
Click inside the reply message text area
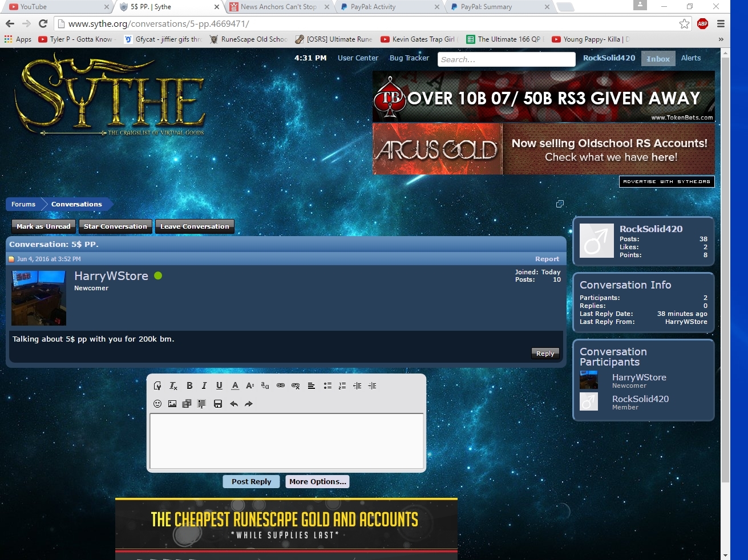point(286,441)
